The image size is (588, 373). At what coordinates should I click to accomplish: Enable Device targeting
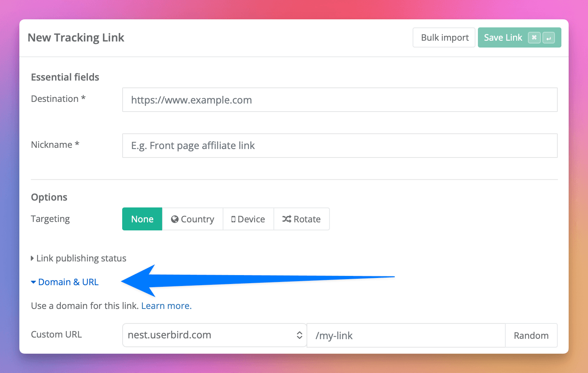[248, 219]
